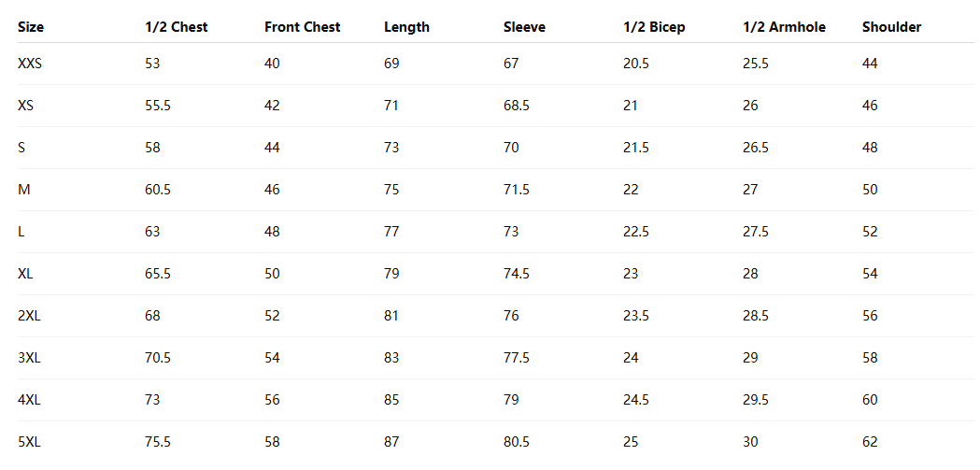Viewport: 980px width, 470px height.
Task: Select the 74.5 sleeve value for XL
Action: pyautogui.click(x=517, y=274)
